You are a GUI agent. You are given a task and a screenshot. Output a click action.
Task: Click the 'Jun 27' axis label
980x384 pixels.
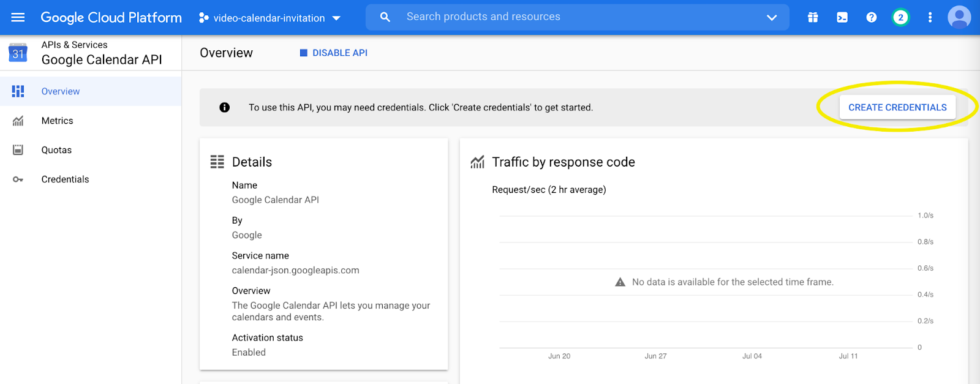click(x=655, y=356)
